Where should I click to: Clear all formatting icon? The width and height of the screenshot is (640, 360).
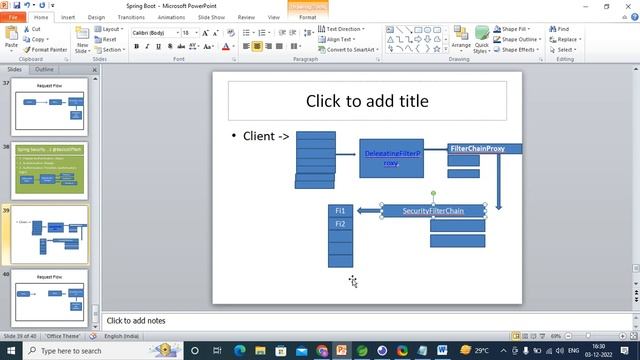(231, 33)
